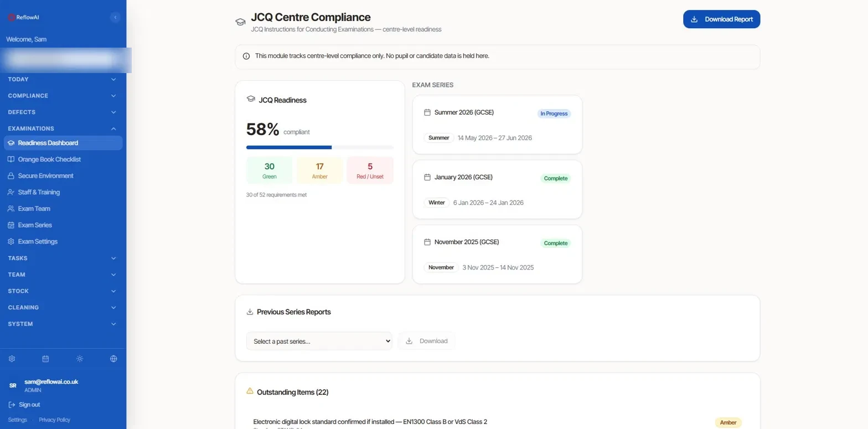Viewport: 868px width, 429px height.
Task: Click the calendar icon on November 2025 card
Action: click(427, 242)
